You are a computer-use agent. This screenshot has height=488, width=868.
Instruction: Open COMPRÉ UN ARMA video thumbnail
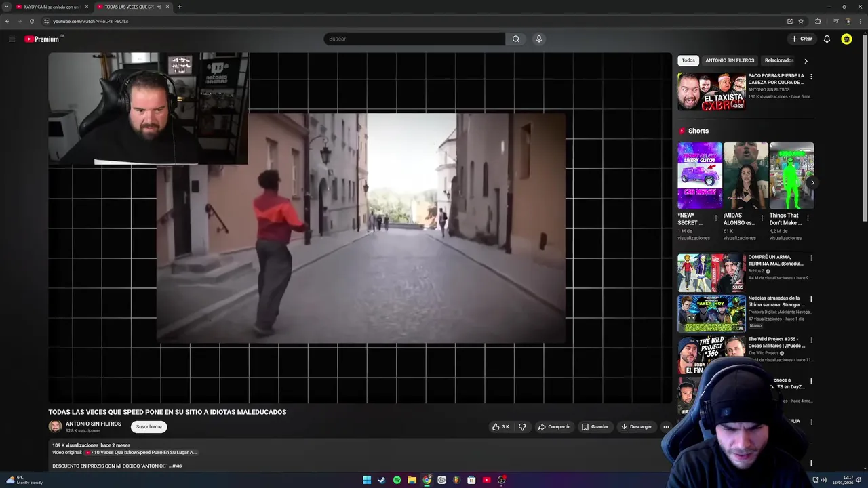(711, 272)
